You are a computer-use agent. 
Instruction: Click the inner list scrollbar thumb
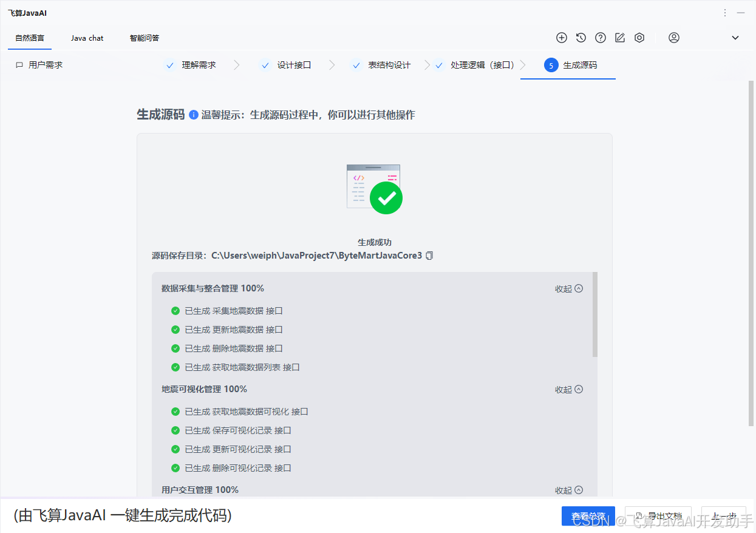point(595,314)
